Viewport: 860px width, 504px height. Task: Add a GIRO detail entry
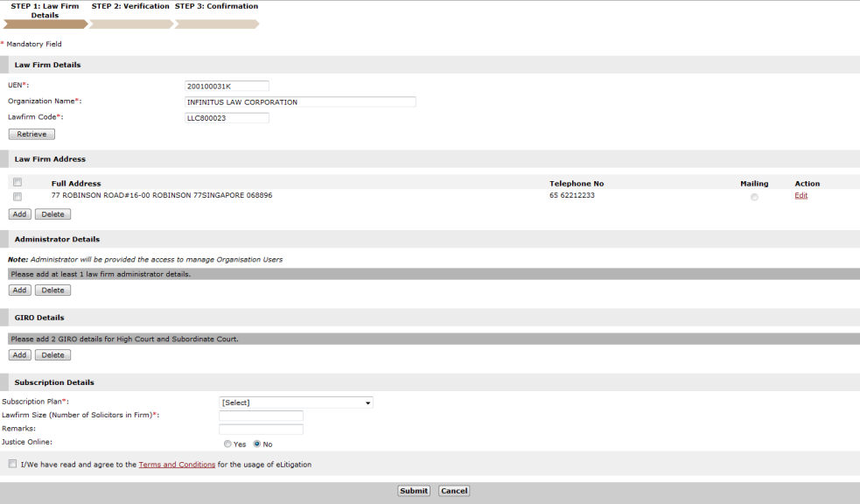click(19, 355)
